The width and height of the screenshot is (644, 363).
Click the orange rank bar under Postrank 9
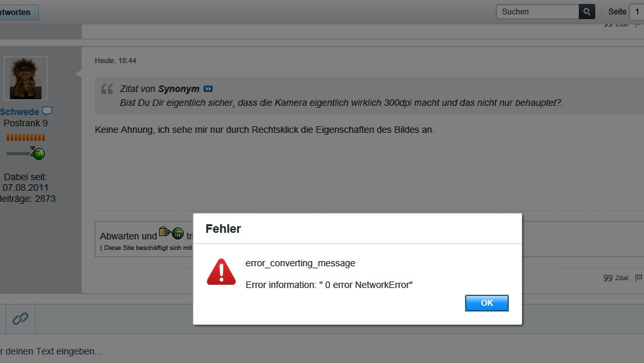(26, 137)
